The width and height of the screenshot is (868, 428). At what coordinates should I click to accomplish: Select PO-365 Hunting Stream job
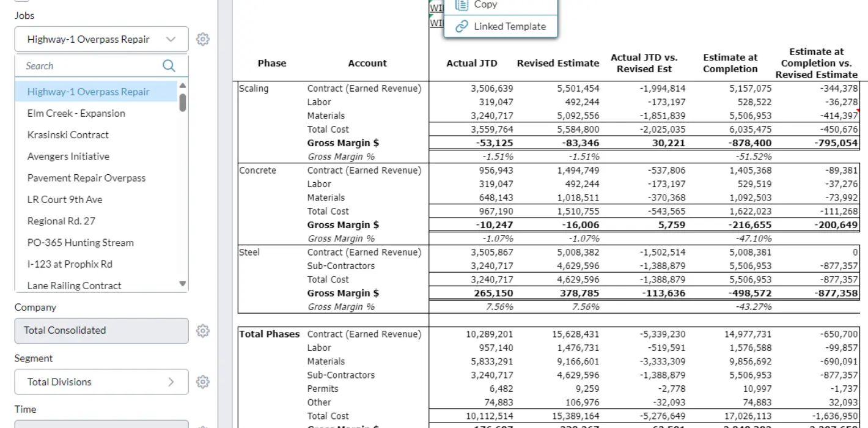point(97,243)
